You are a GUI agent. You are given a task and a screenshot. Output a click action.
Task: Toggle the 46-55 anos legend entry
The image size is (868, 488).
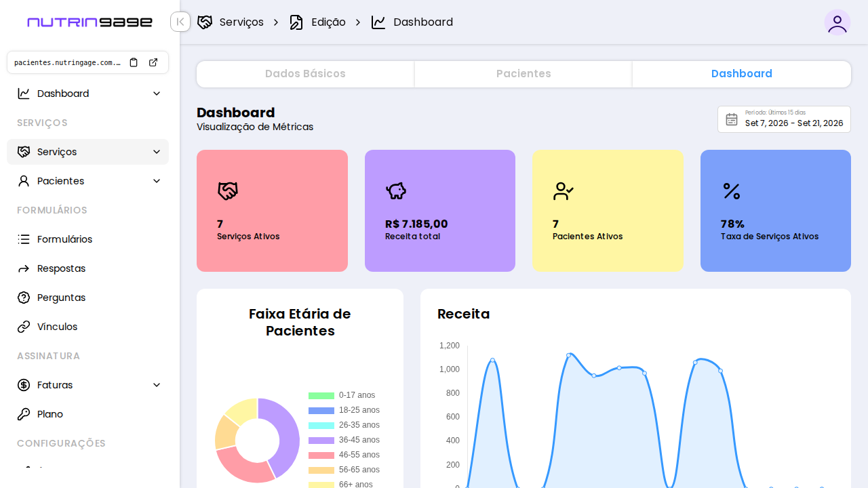[x=344, y=455]
